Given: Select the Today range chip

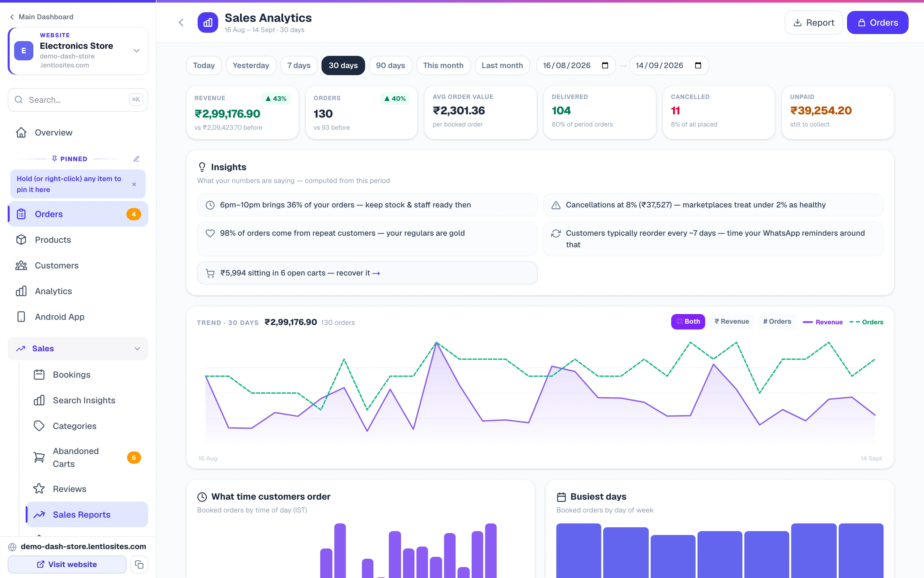Looking at the screenshot, I should click(x=204, y=66).
